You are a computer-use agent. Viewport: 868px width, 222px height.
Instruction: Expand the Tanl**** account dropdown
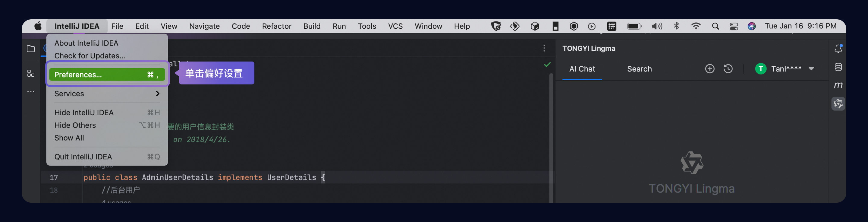pos(811,69)
